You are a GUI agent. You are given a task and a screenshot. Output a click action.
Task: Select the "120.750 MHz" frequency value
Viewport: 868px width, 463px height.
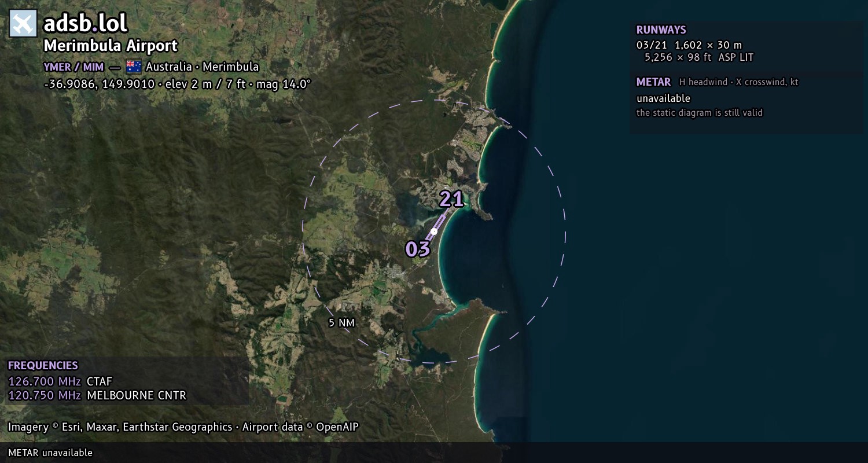(45, 396)
